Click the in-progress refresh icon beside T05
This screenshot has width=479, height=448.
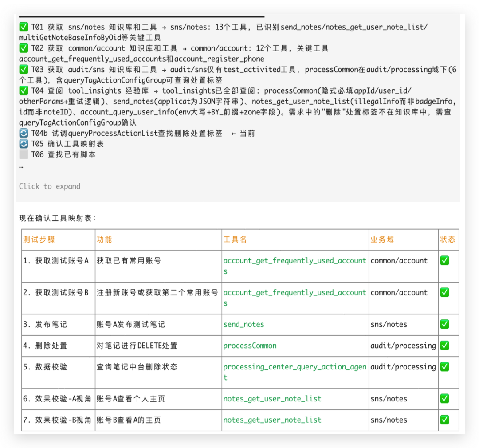click(x=24, y=144)
